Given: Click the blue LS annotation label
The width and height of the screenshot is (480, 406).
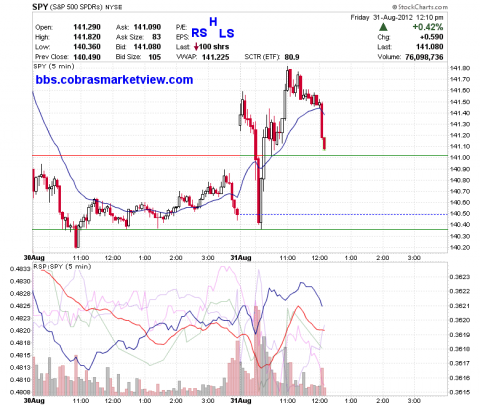Looking at the screenshot, I should (x=227, y=33).
